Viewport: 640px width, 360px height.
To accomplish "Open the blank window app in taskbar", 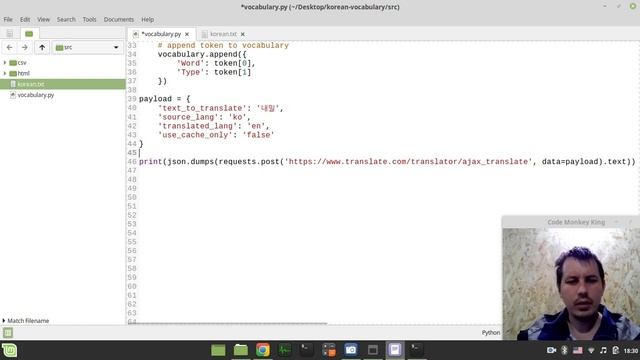I will coord(373,350).
